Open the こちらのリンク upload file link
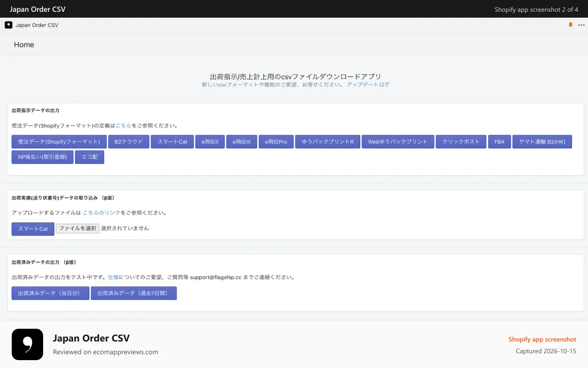 coord(101,213)
